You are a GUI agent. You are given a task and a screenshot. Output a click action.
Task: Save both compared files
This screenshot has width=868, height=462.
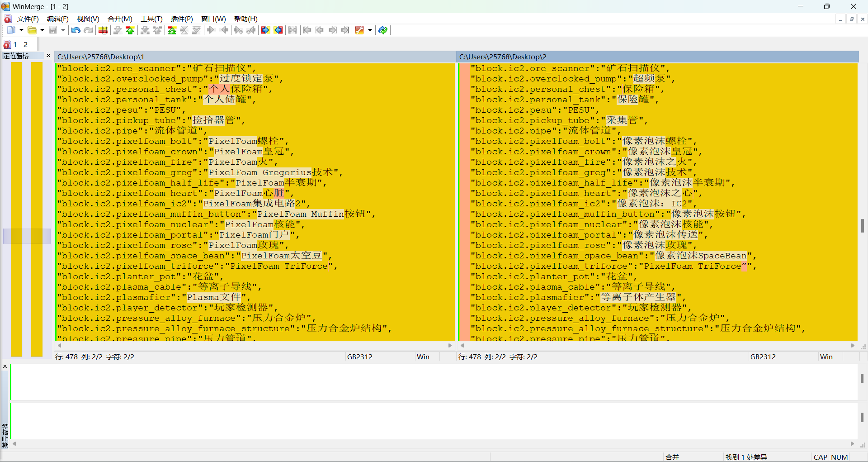(x=53, y=30)
